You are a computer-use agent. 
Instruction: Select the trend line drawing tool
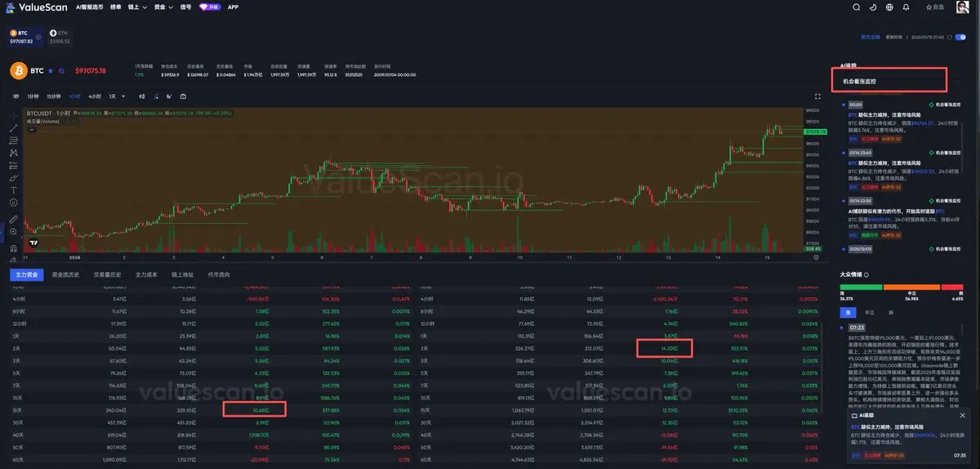pyautogui.click(x=13, y=128)
